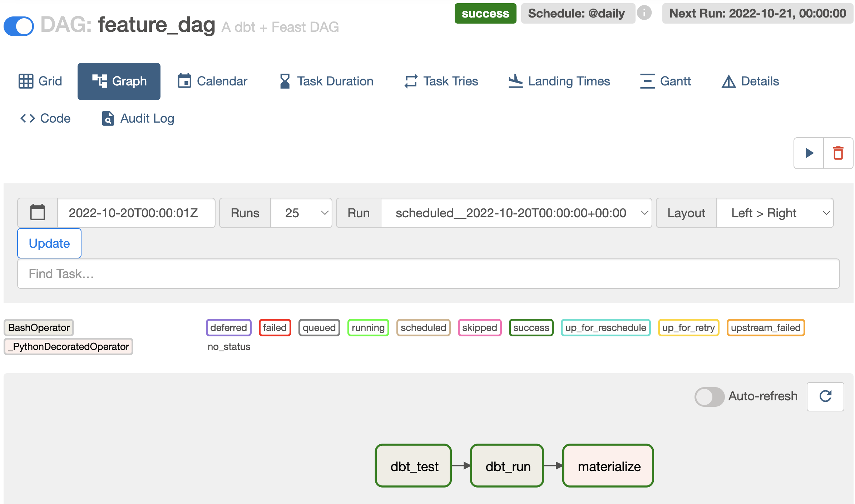Expand the Runs count dropdown
Image resolution: width=855 pixels, height=504 pixels.
[301, 213]
